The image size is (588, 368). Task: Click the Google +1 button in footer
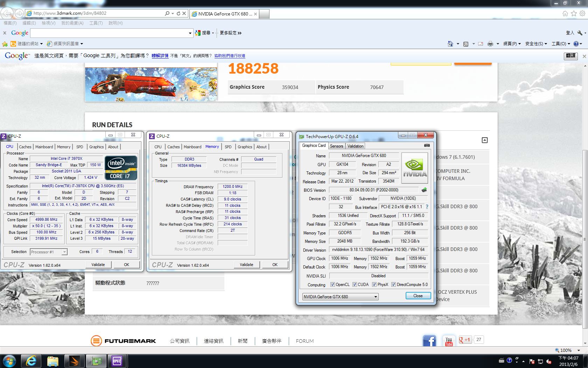(465, 340)
